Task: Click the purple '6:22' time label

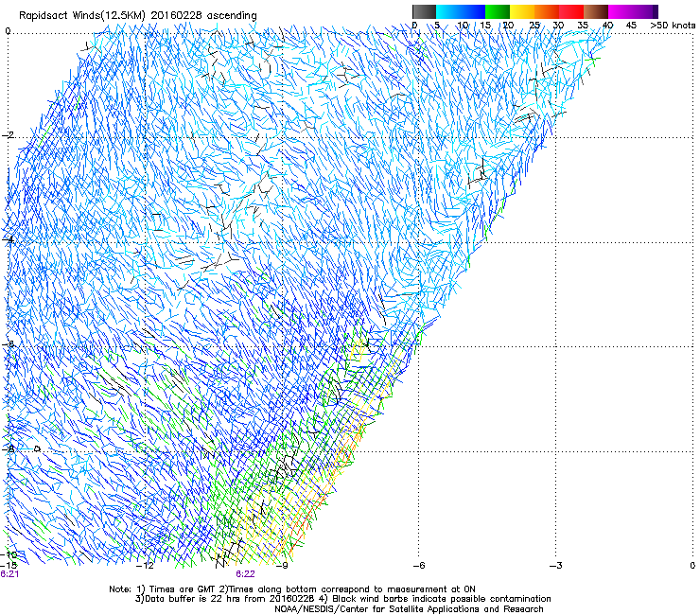Action: coord(246,574)
